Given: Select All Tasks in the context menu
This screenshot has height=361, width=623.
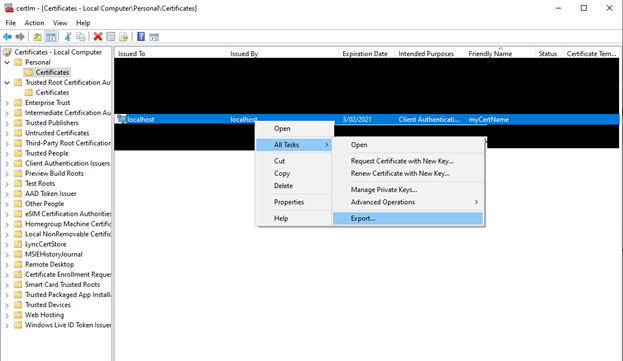Looking at the screenshot, I should click(294, 145).
